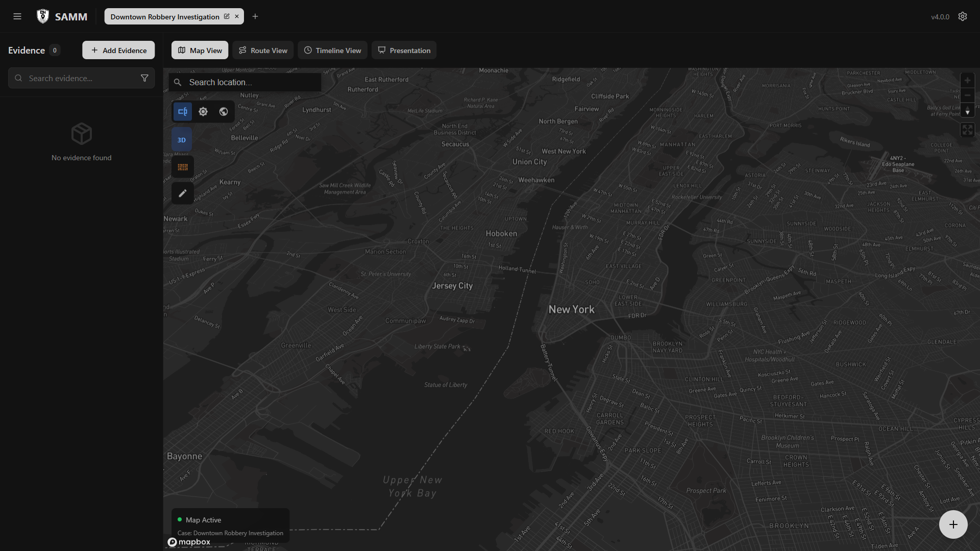The width and height of the screenshot is (980, 551).
Task: Switch to Route View
Action: pos(263,50)
